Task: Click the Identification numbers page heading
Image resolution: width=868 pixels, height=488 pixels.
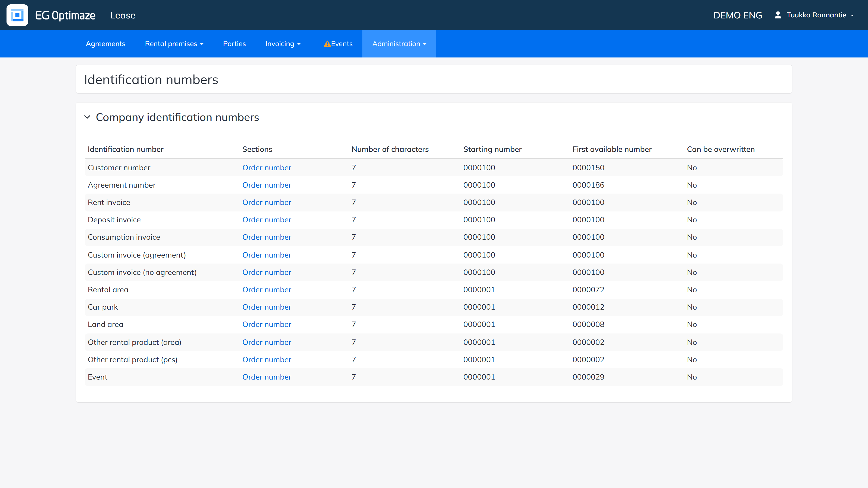Action: tap(151, 80)
